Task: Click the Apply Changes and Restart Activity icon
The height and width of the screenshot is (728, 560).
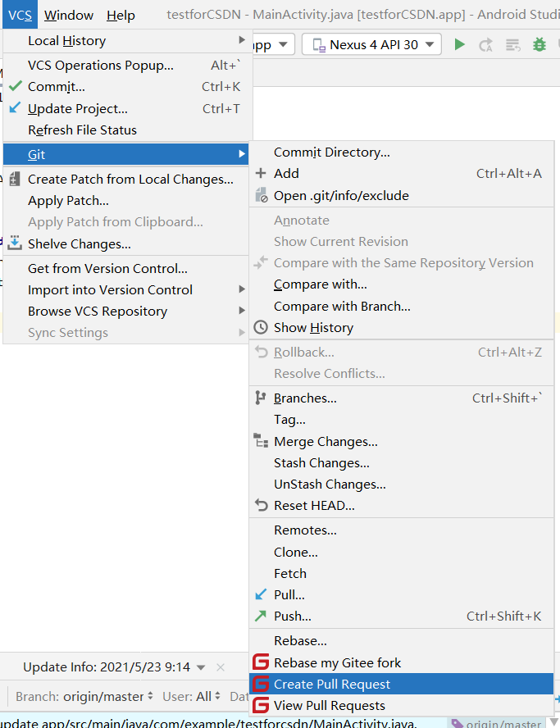Action: 485,45
